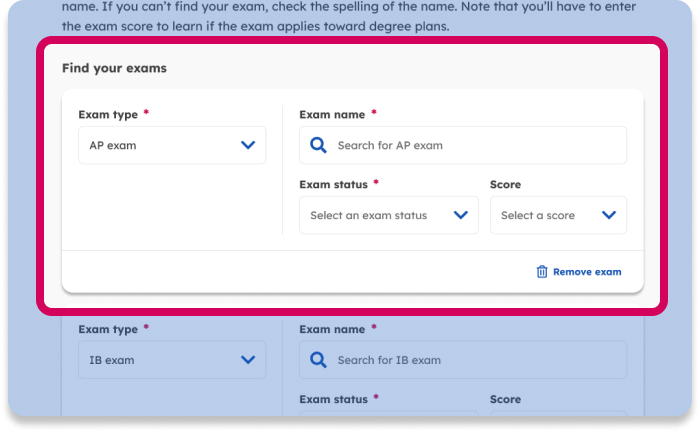This screenshot has width=700, height=432.
Task: Open the 'Select a score' dropdown
Action: pos(557,215)
